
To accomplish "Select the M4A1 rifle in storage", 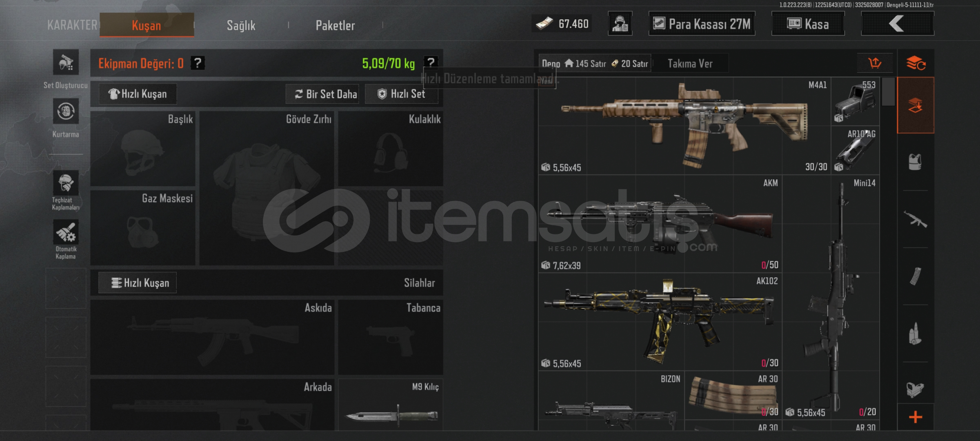I will click(684, 126).
